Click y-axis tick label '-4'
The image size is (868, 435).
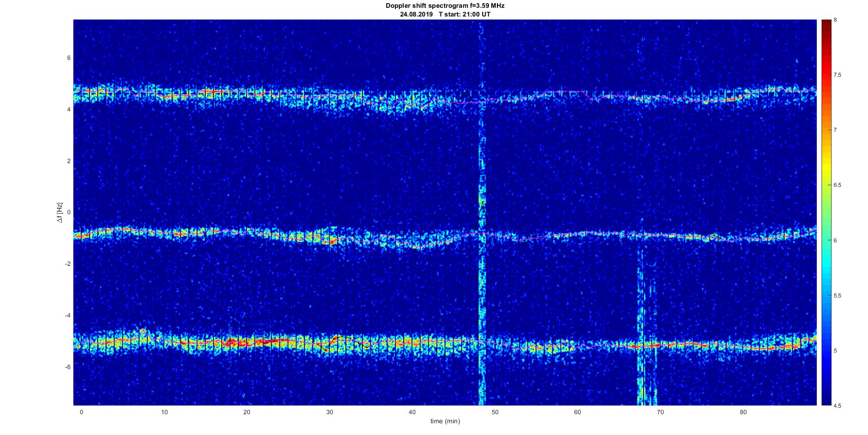point(68,315)
